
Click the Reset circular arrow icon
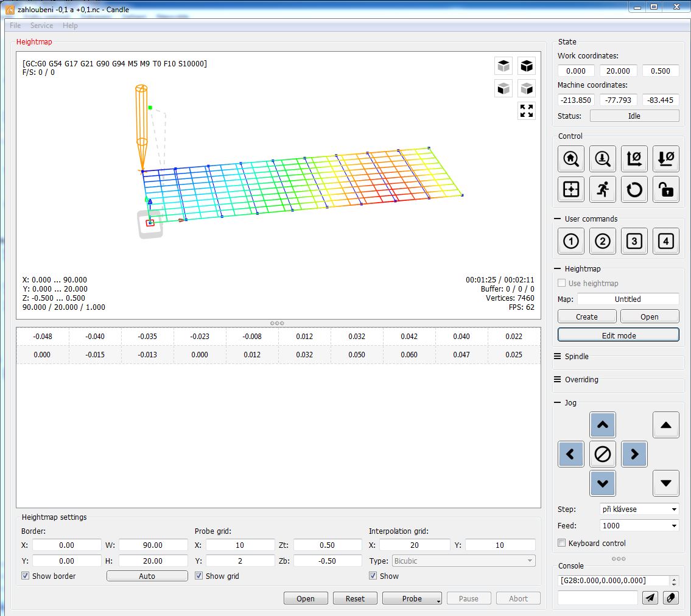point(634,190)
